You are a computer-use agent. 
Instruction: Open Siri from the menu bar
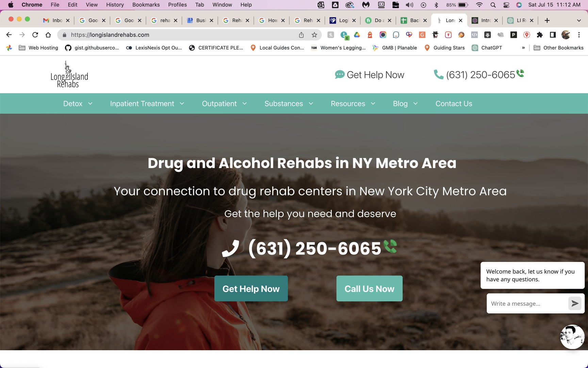click(519, 5)
